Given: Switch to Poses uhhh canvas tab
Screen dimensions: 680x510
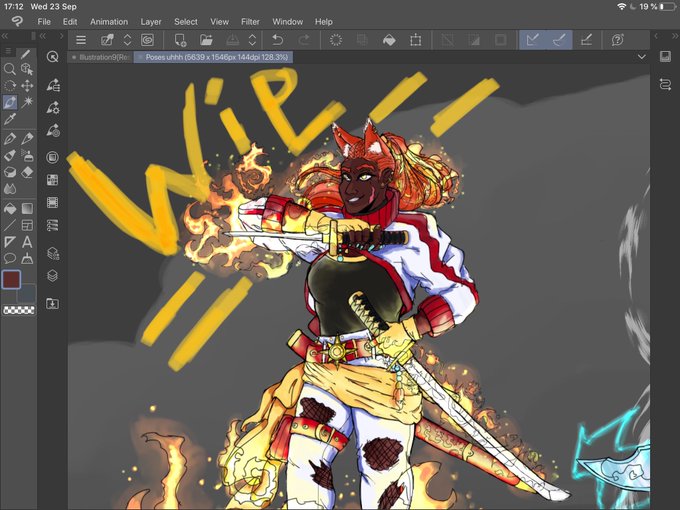Looking at the screenshot, I should [213, 57].
